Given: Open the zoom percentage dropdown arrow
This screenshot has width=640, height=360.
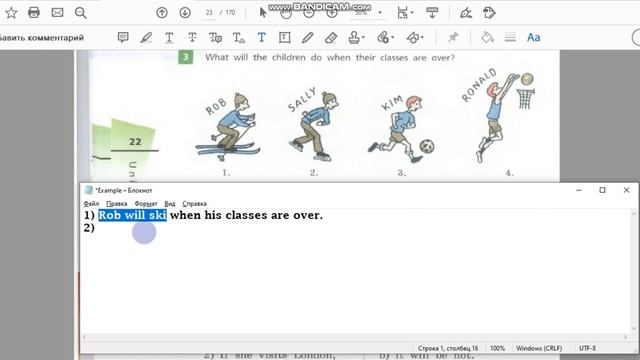Looking at the screenshot, I should pos(380,13).
